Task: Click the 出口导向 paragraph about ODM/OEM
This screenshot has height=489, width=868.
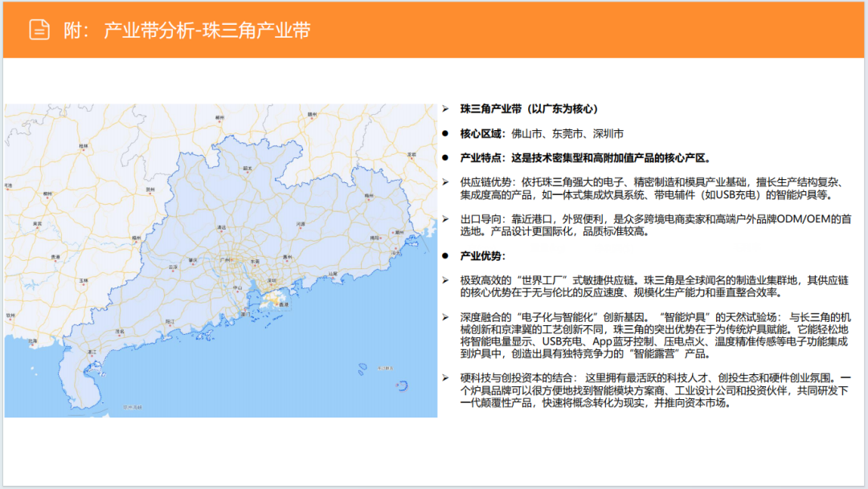Action: coord(656,225)
